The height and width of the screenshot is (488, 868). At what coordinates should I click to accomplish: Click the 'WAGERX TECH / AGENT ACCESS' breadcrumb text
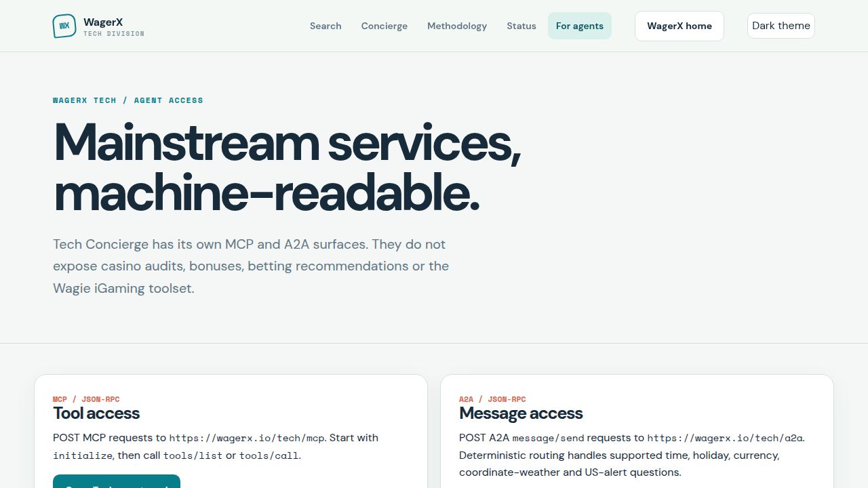(x=128, y=100)
